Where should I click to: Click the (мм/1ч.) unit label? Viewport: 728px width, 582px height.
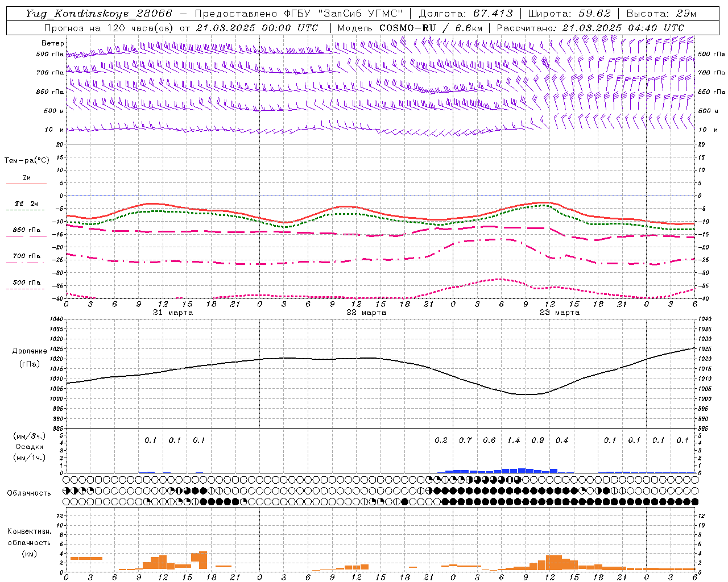point(29,458)
